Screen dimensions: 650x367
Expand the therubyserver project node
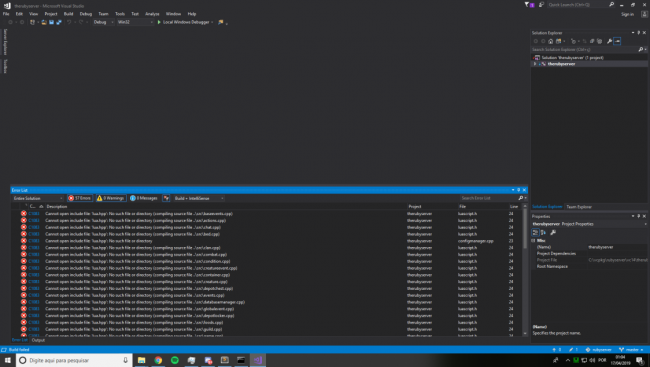pyautogui.click(x=535, y=64)
